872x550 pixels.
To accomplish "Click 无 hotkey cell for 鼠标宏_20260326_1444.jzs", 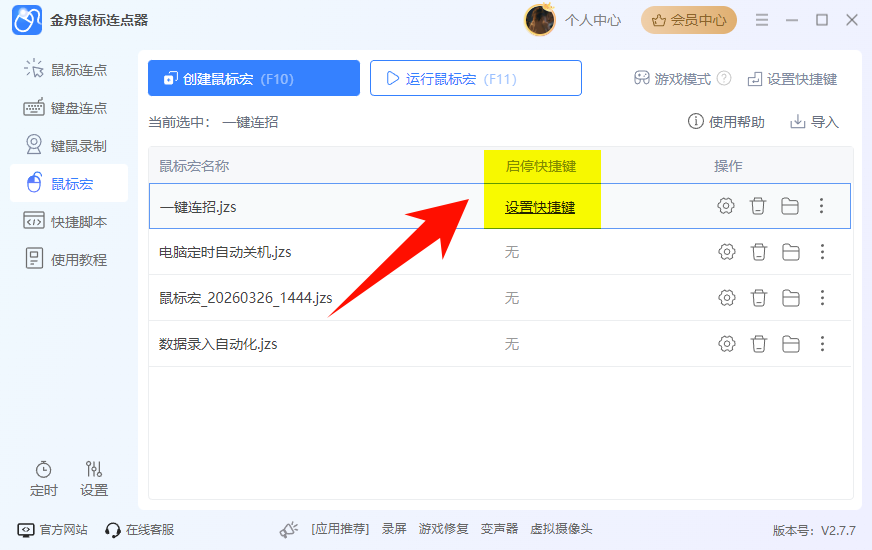I will pyautogui.click(x=512, y=299).
